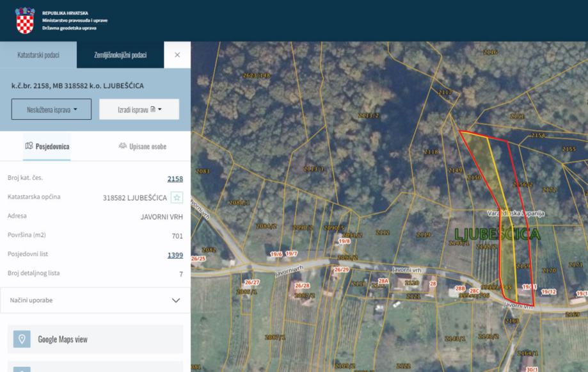Click the Površina value 701
This screenshot has width=588, height=372.
pos(177,236)
